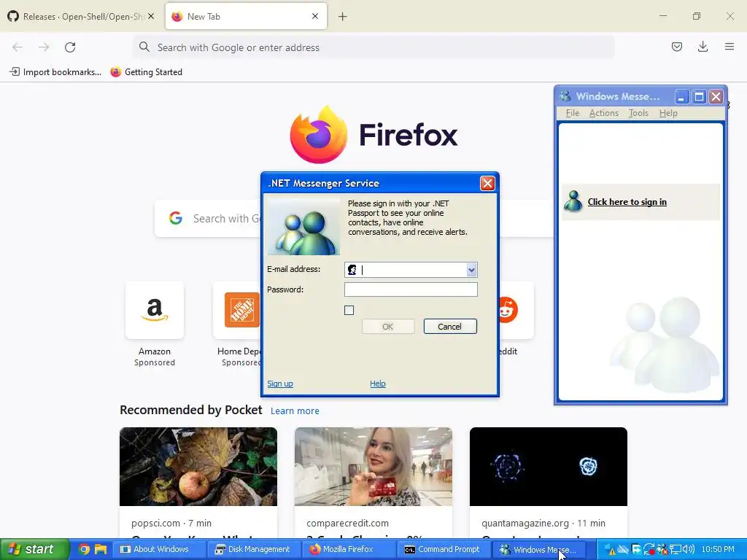This screenshot has width=747, height=560.
Task: Click the green buddy icon beside sign in
Action: (573, 201)
